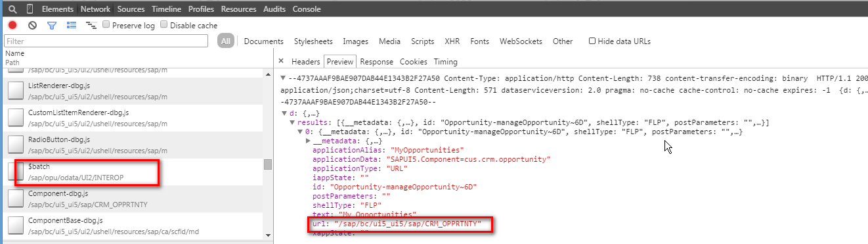Select file icon of $batch request
Viewport: 868px width, 244px height.
click(x=15, y=172)
